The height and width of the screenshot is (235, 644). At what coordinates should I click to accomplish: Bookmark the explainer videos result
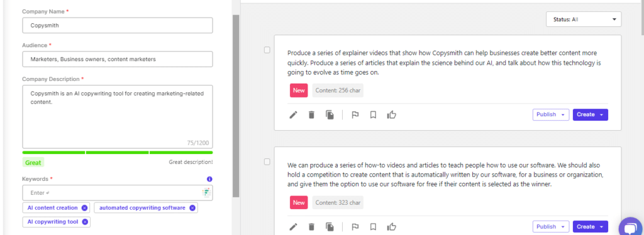[x=373, y=115]
